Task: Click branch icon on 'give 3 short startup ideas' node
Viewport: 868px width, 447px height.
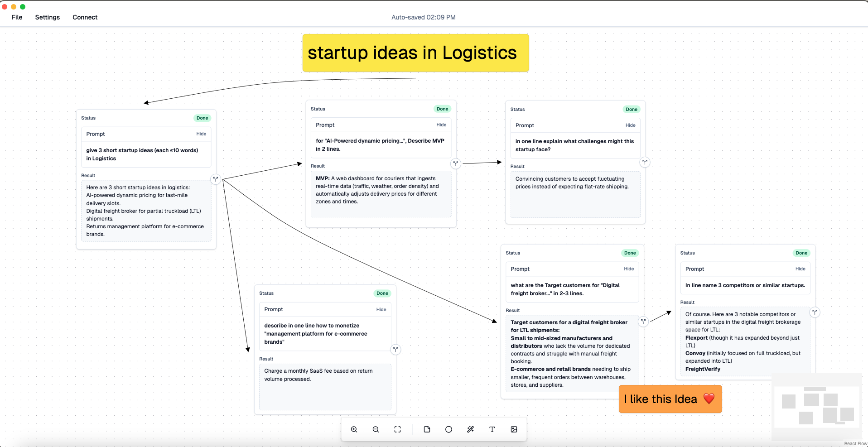Action: [216, 179]
